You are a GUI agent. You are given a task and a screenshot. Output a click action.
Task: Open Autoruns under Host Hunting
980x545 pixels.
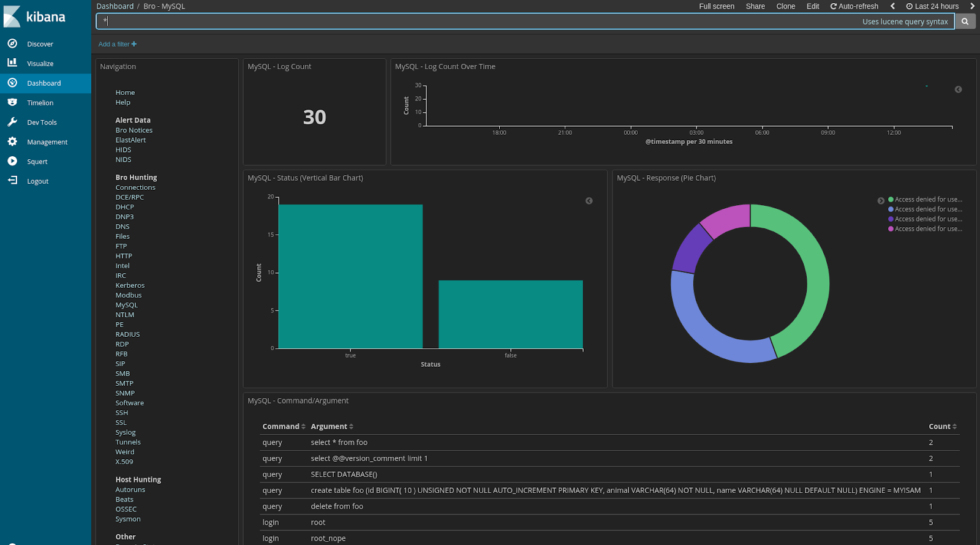point(130,490)
